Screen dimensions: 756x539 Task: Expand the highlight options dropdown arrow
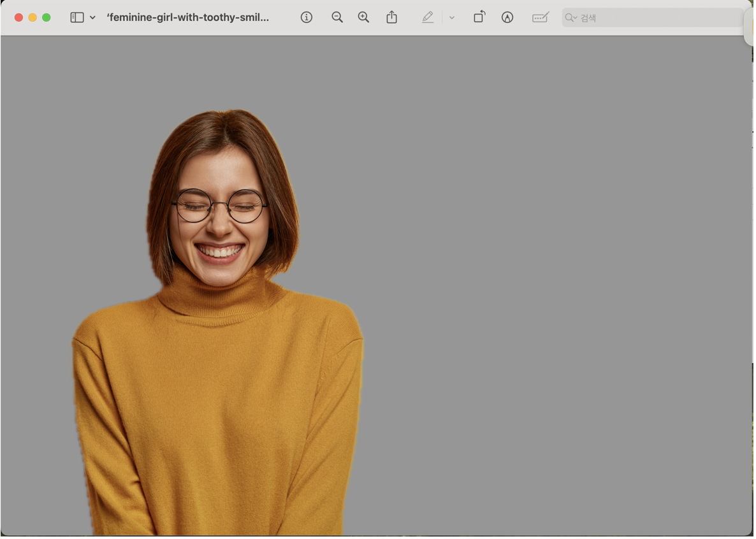452,18
